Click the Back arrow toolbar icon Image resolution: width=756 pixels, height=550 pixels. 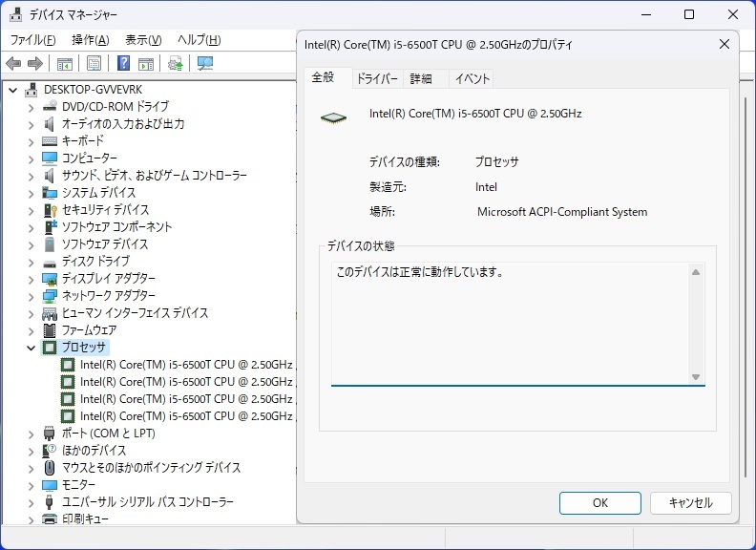pyautogui.click(x=13, y=63)
